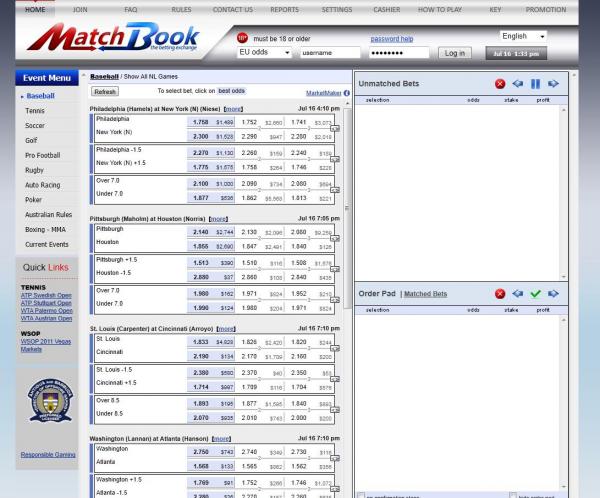
Task: Open market depth icon for Pittsburgh moneyline
Action: pos(335,238)
